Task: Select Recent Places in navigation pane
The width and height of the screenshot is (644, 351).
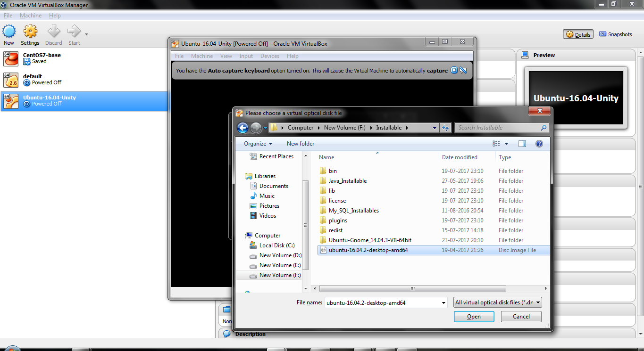Action: (271, 156)
